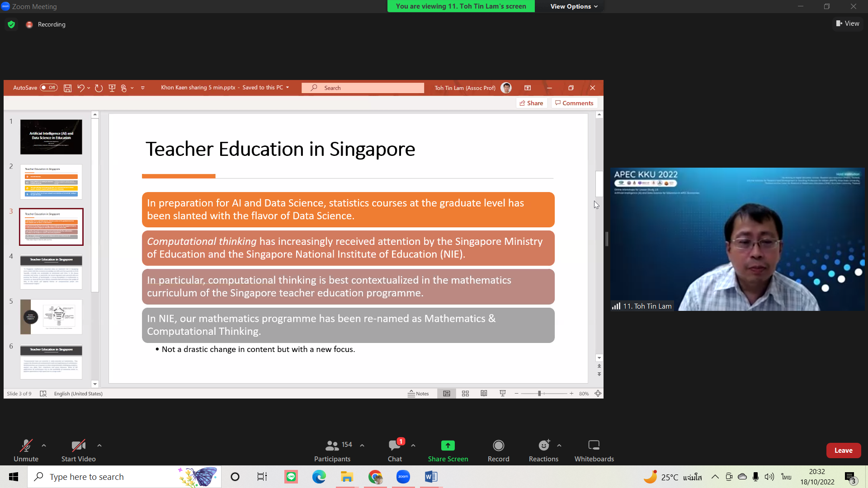Image resolution: width=868 pixels, height=488 pixels.
Task: Click the encryption shield icon
Action: [11, 24]
